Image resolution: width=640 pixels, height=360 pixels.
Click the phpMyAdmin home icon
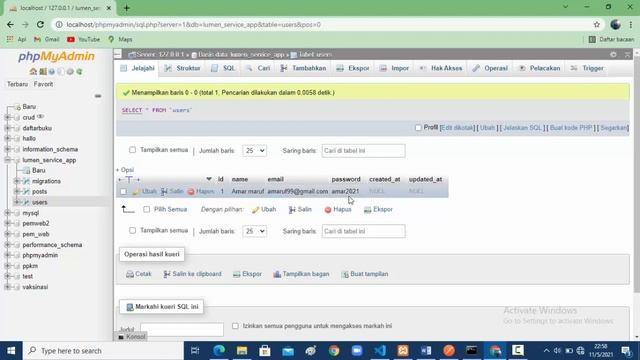[x=33, y=71]
